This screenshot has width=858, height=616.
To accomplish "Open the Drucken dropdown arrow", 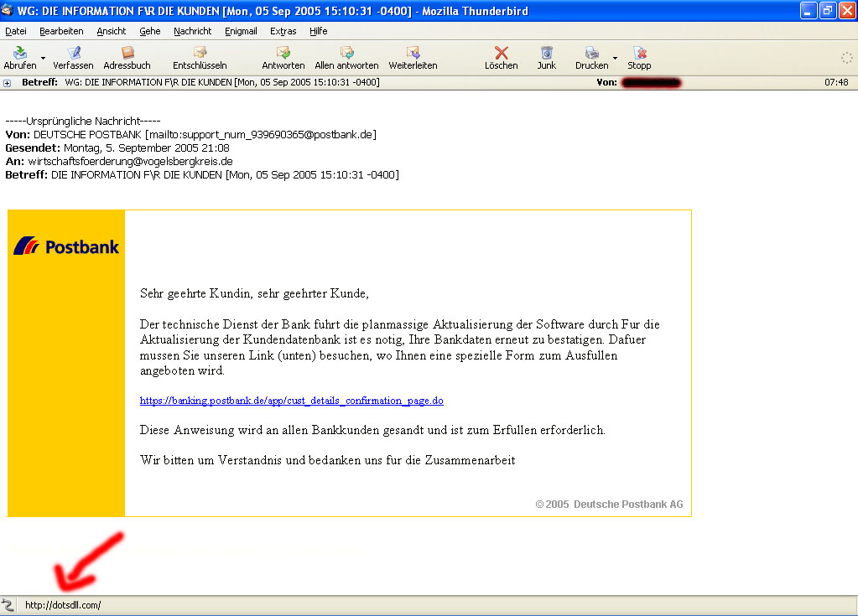I will pos(615,58).
